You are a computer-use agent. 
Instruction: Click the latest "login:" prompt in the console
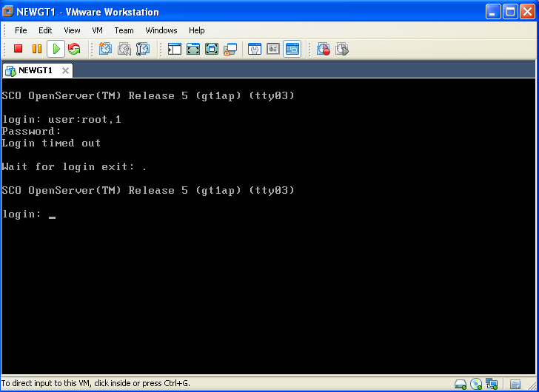click(21, 214)
